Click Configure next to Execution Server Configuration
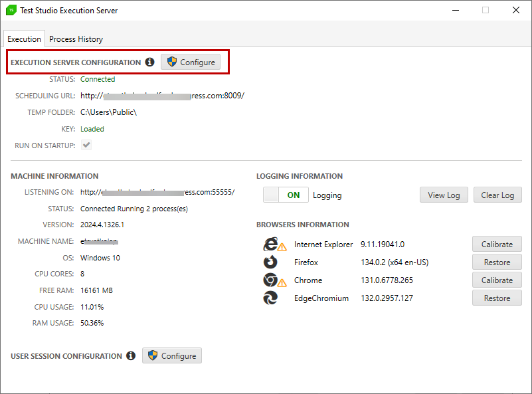The width and height of the screenshot is (532, 394). 191,62
